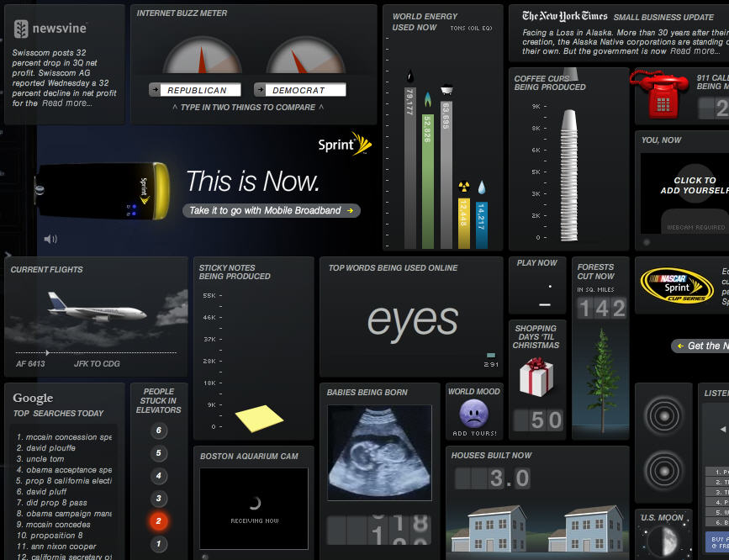The width and height of the screenshot is (729, 560).
Task: Select elevator floor 4 button
Action: pyautogui.click(x=157, y=477)
